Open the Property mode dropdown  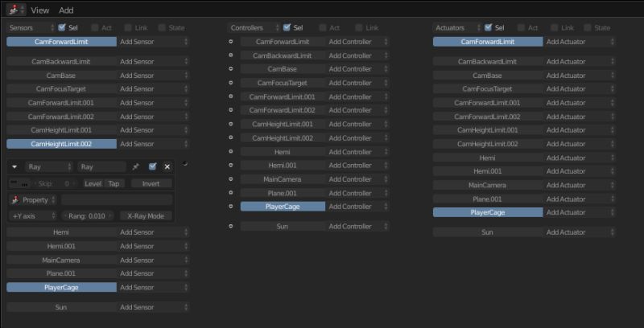33,199
